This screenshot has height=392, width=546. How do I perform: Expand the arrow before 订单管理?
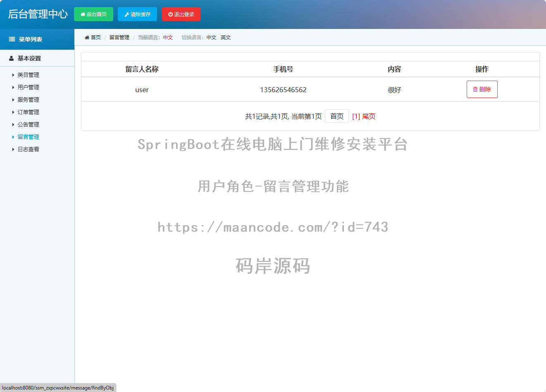pos(13,112)
